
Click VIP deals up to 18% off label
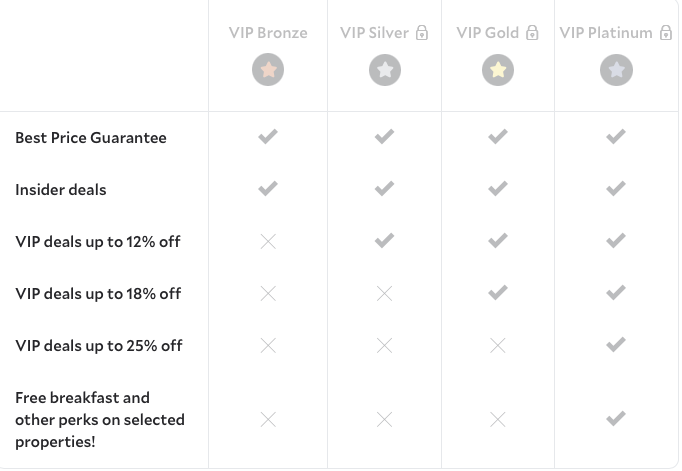98,294
